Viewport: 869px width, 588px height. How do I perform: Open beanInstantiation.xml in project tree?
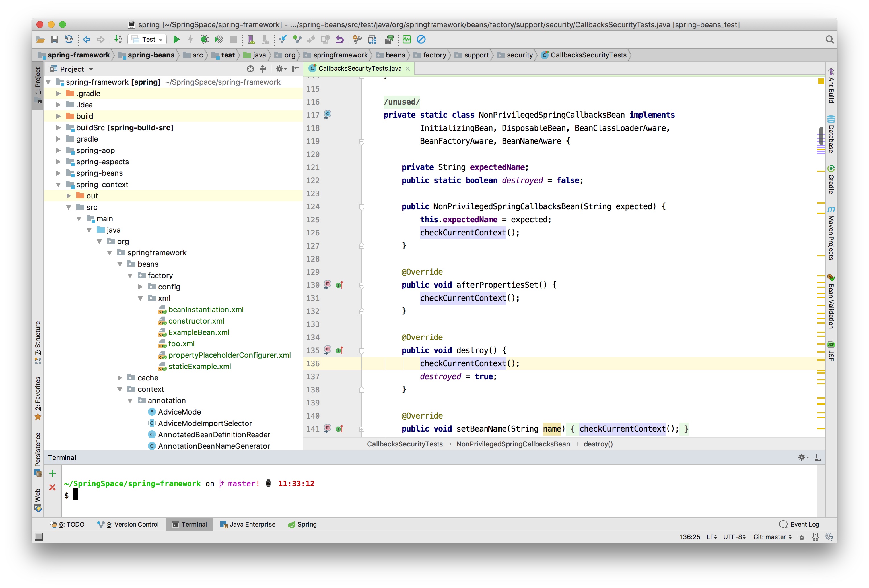click(x=206, y=309)
